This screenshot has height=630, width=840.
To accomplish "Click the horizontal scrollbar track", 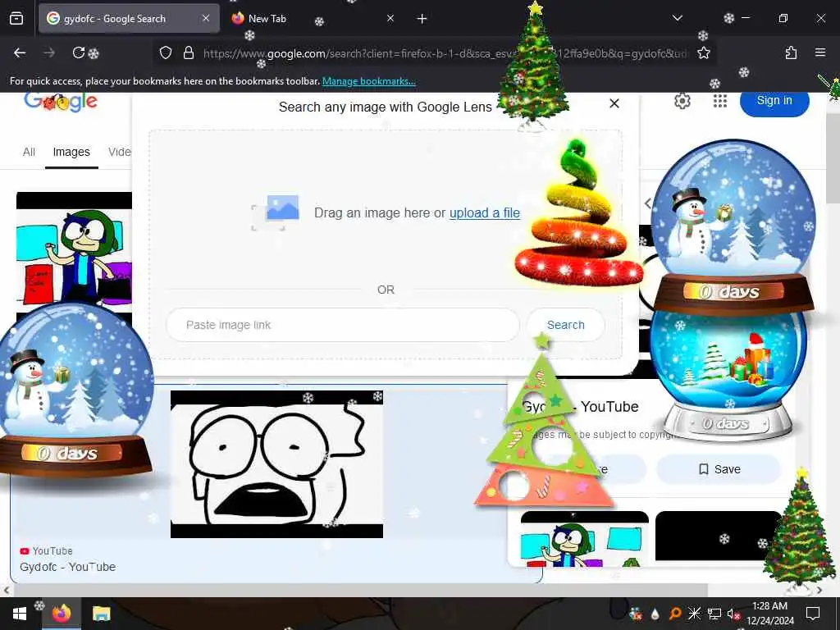I will click(x=413, y=590).
